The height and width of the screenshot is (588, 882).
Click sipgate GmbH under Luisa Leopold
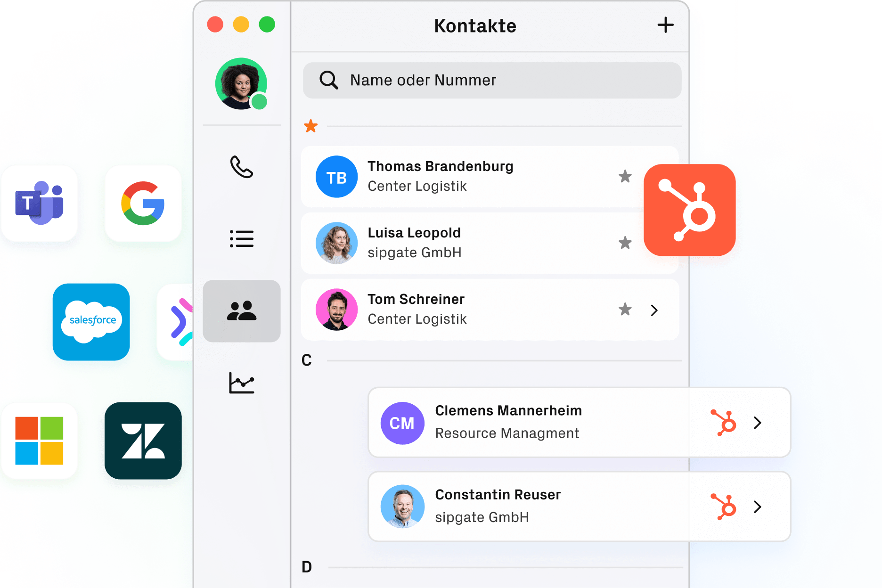(414, 253)
